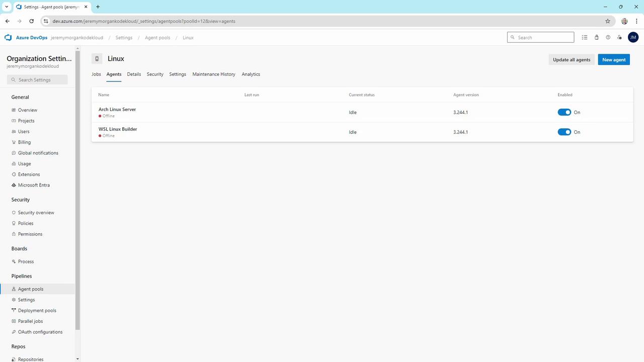Viewport: 644px width, 362px height.
Task: Click the Agent pools icon under Pipelines
Action: tap(14, 289)
